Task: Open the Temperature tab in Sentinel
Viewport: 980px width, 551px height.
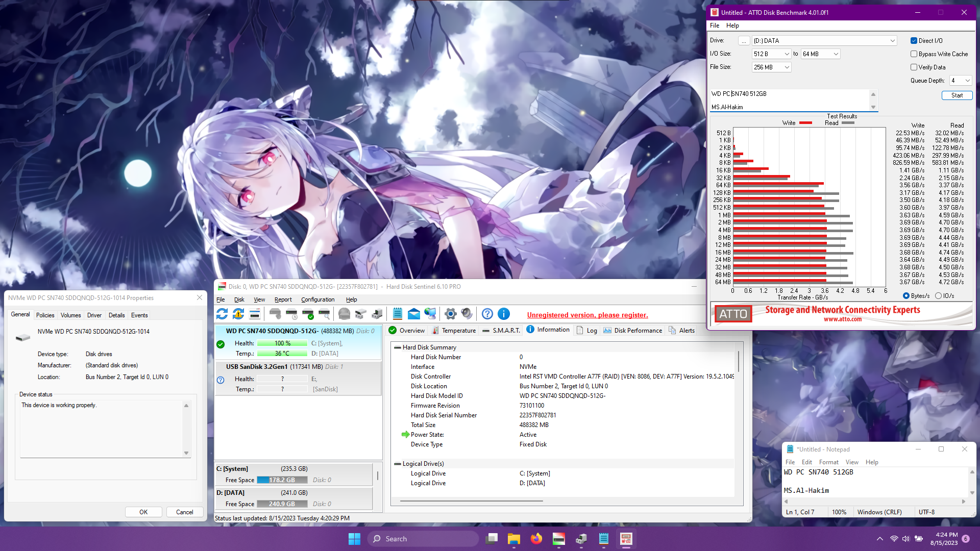Action: (454, 331)
